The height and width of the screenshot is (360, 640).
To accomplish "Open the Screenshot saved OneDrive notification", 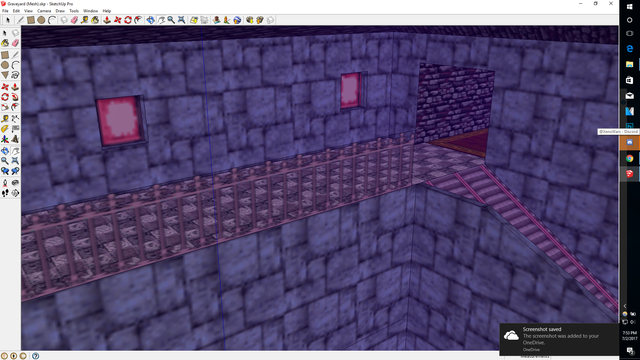I will (559, 339).
